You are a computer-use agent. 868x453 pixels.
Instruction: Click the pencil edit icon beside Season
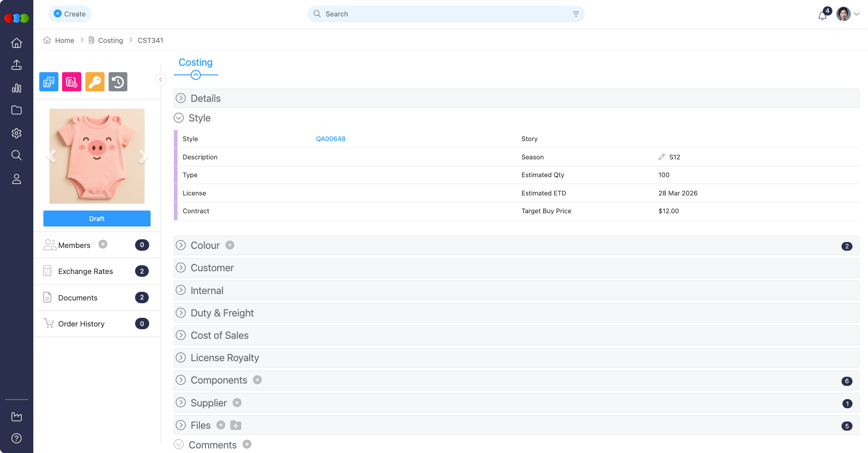tap(661, 157)
